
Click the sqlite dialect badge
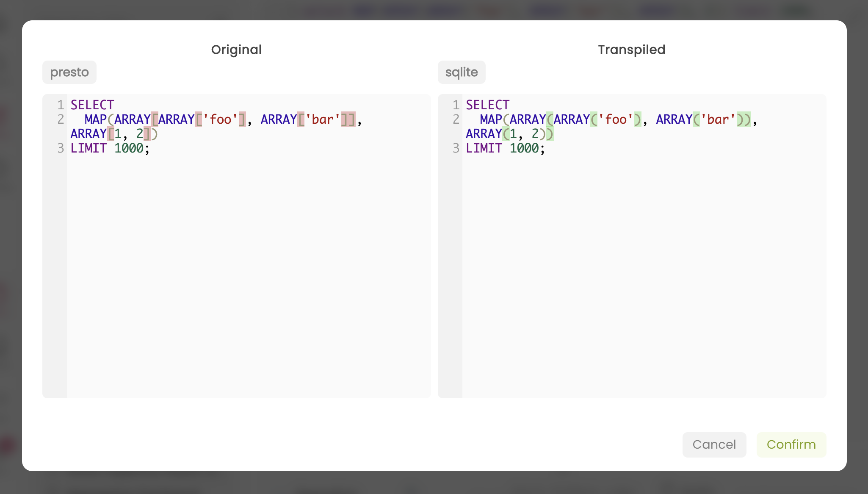[x=461, y=72]
